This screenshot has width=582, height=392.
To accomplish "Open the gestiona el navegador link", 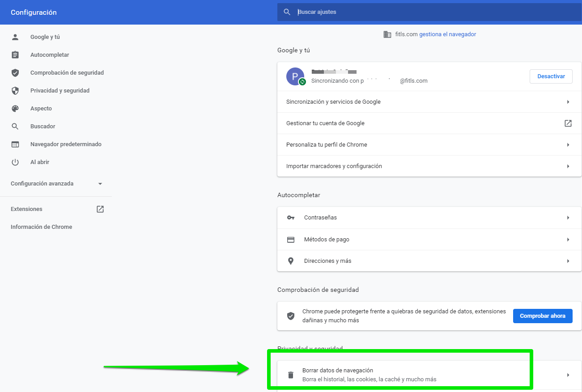I will (447, 34).
